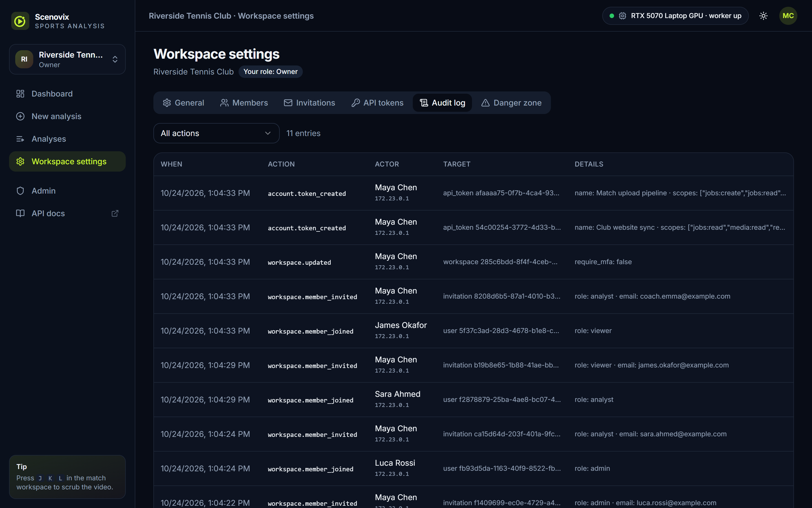Expand the Riverside Tennis workspace switcher chevrons
812x508 pixels.
tap(115, 60)
